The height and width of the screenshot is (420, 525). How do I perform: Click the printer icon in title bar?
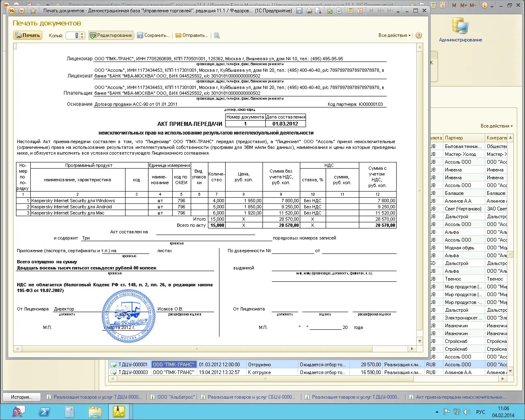coord(309,11)
